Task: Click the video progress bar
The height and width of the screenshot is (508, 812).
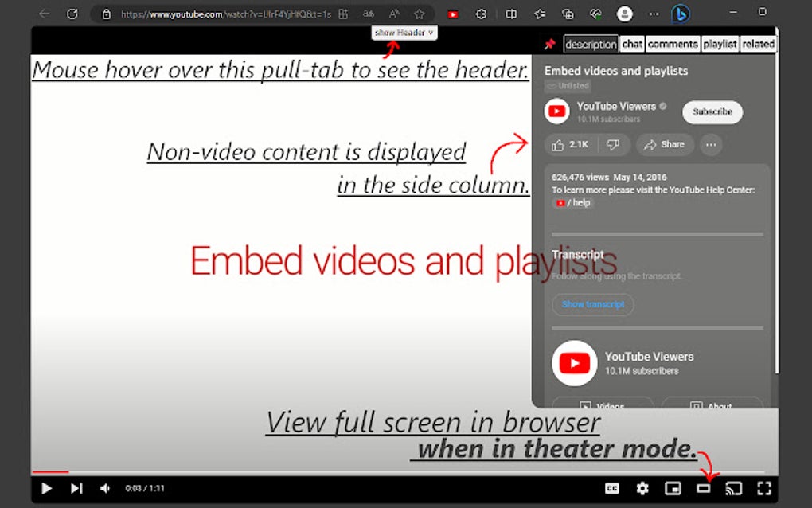Action: [318, 471]
